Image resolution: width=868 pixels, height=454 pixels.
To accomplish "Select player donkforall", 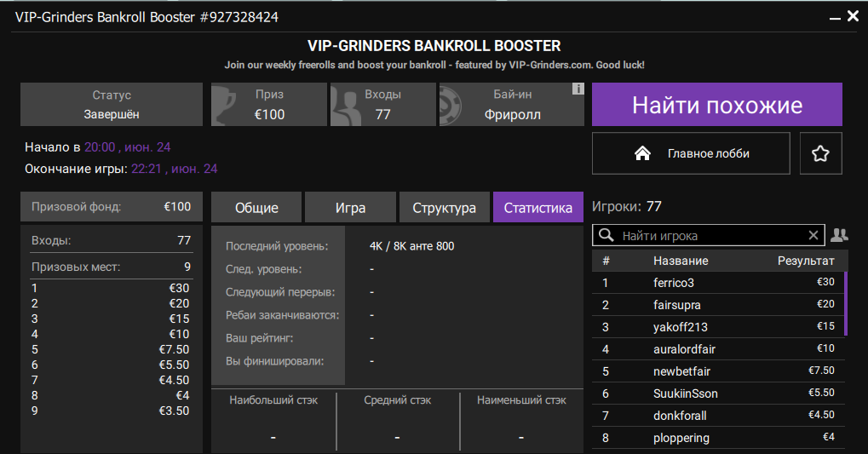I will tap(718, 416).
